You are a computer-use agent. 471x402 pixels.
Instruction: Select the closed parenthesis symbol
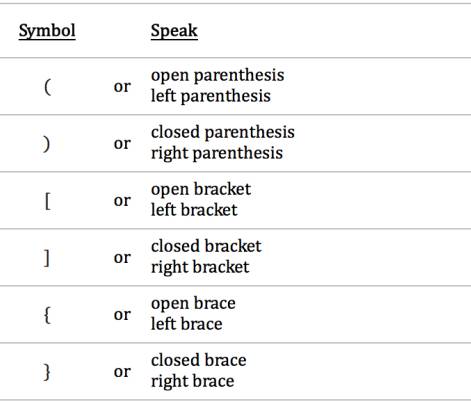coord(47,144)
